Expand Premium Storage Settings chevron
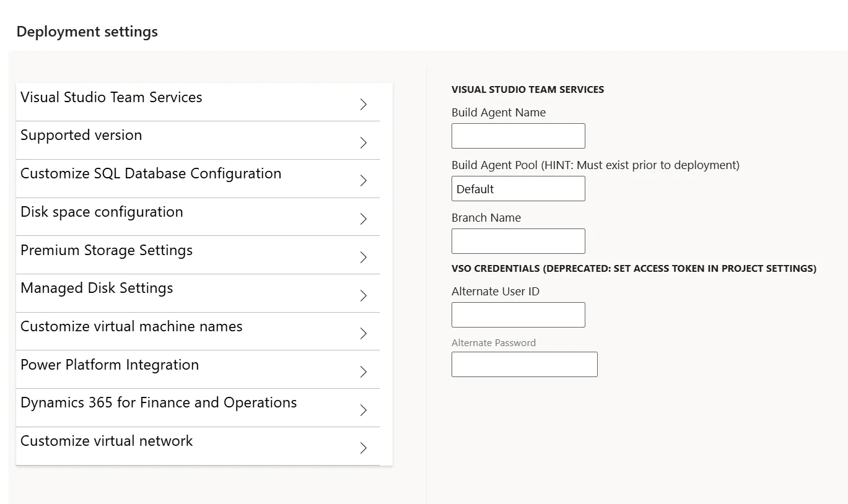 364,258
